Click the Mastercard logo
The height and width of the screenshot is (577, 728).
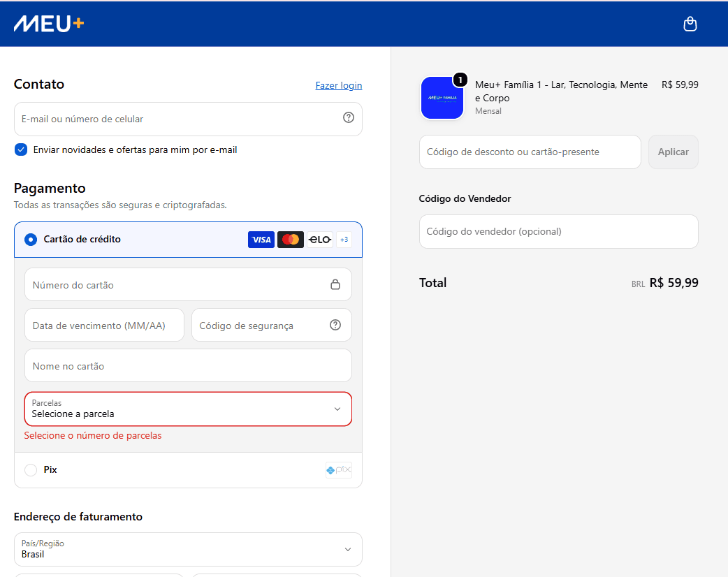pyautogui.click(x=291, y=240)
